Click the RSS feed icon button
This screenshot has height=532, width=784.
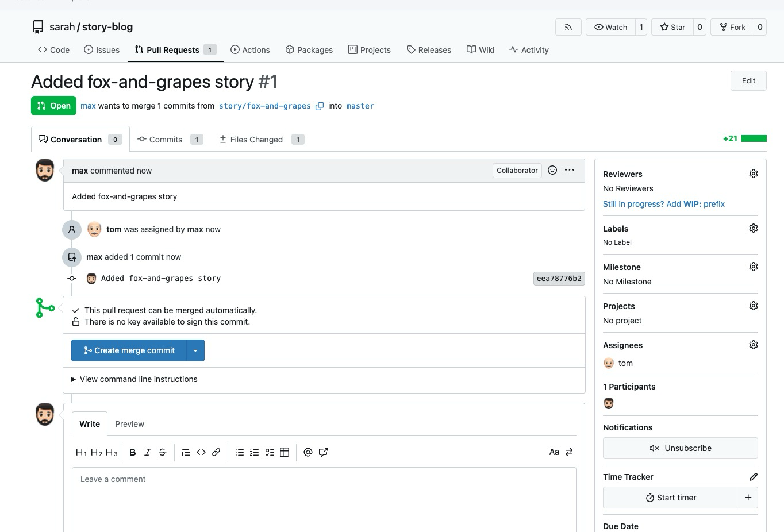[x=568, y=27]
